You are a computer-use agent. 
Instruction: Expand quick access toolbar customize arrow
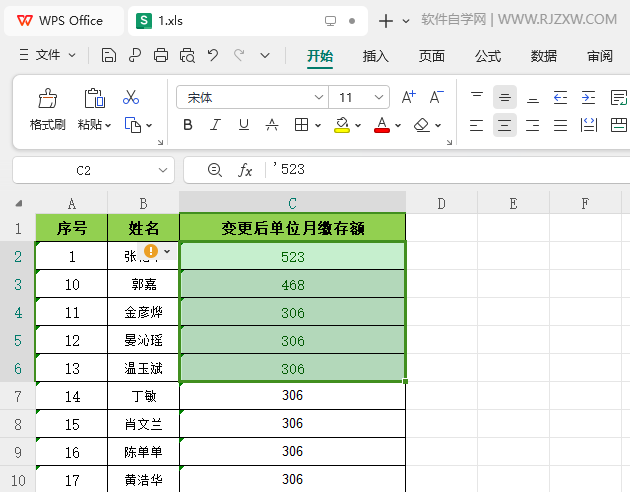tap(265, 55)
